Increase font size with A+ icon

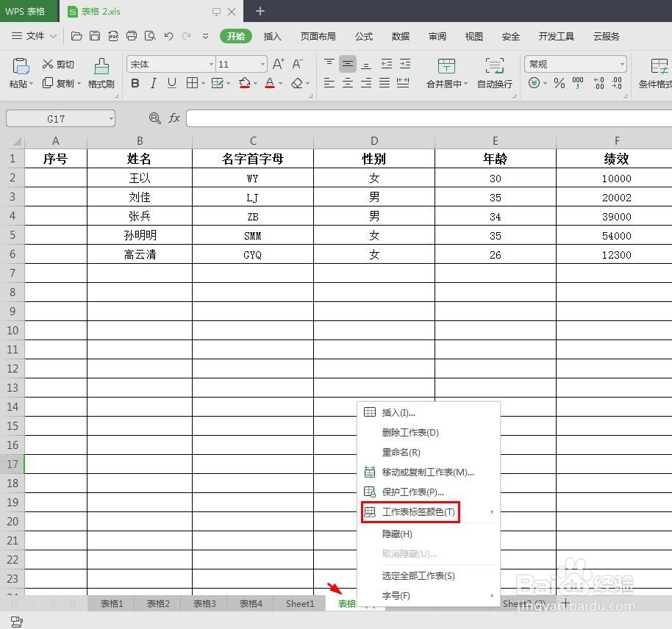coord(279,64)
